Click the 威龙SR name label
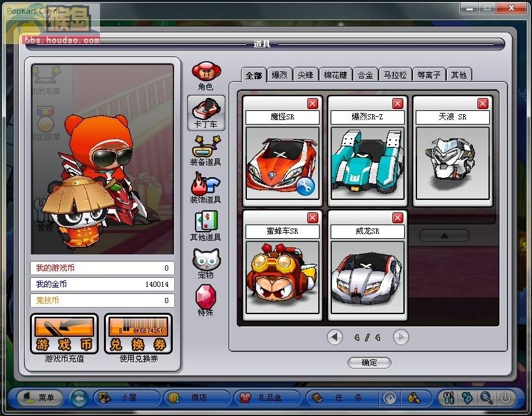The image size is (532, 416). 368,231
